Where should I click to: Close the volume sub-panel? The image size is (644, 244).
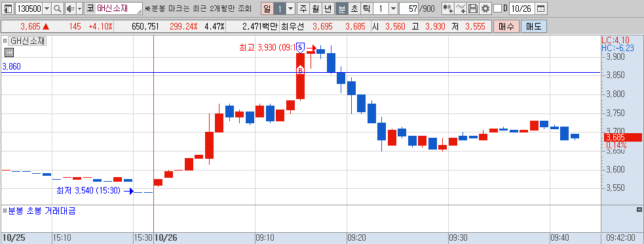coord(639,210)
